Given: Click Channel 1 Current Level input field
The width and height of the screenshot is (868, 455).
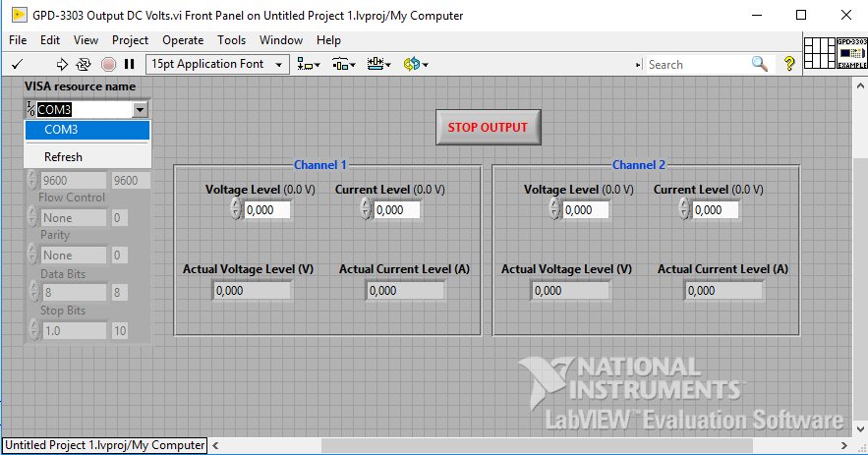Looking at the screenshot, I should [396, 210].
